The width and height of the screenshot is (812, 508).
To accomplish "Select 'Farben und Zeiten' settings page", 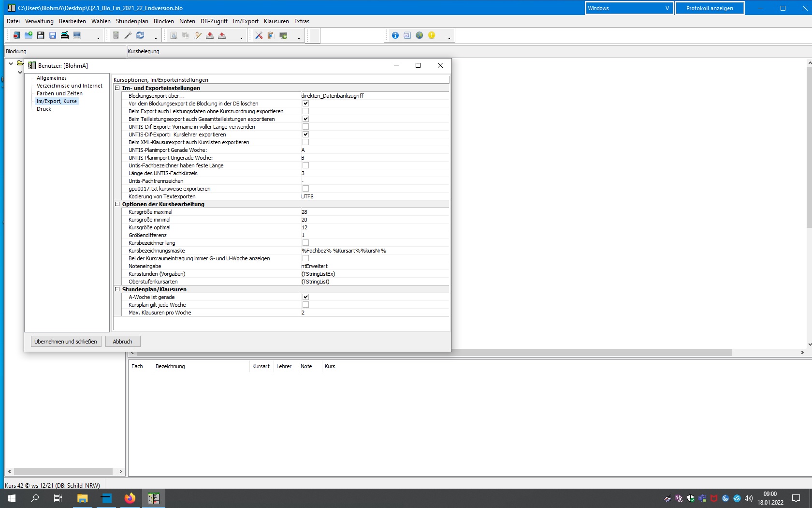I will pyautogui.click(x=59, y=93).
